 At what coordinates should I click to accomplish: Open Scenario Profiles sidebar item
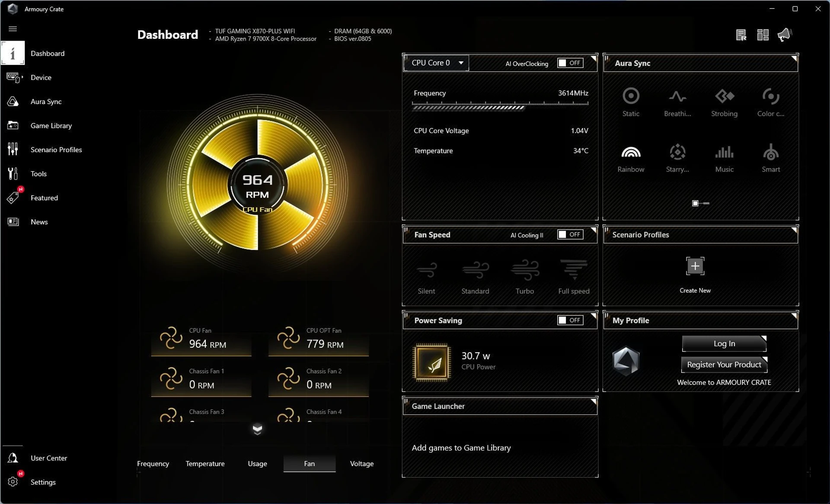(56, 150)
